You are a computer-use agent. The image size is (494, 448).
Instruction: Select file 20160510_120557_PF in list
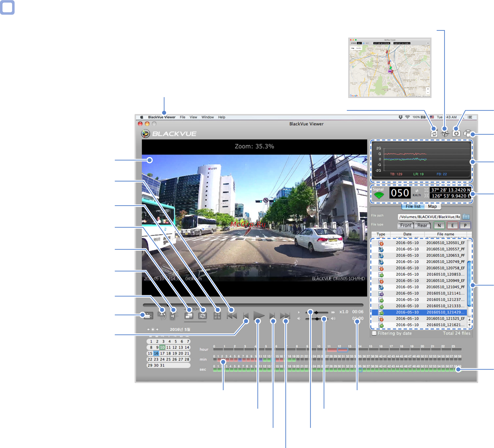[419, 249]
